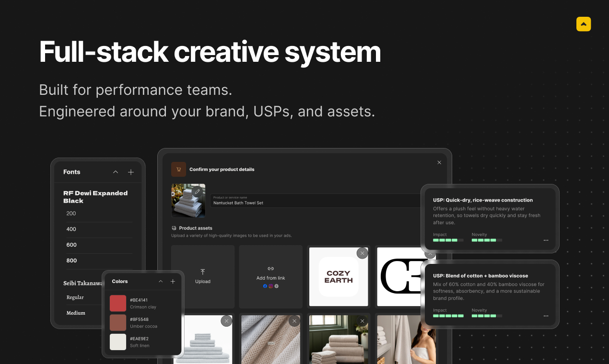The image size is (609, 364).
Task: Open the ellipsis menu on Quick-dry USP card
Action: point(546,240)
